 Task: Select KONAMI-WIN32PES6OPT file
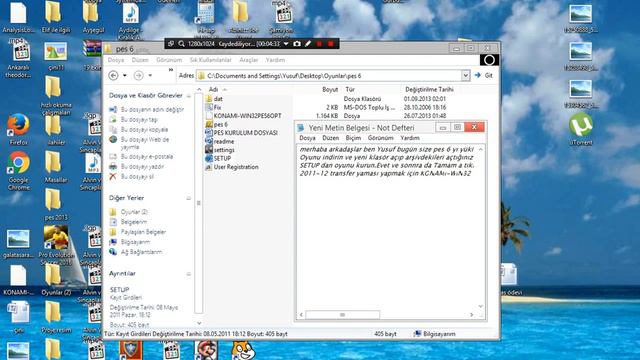(x=247, y=116)
